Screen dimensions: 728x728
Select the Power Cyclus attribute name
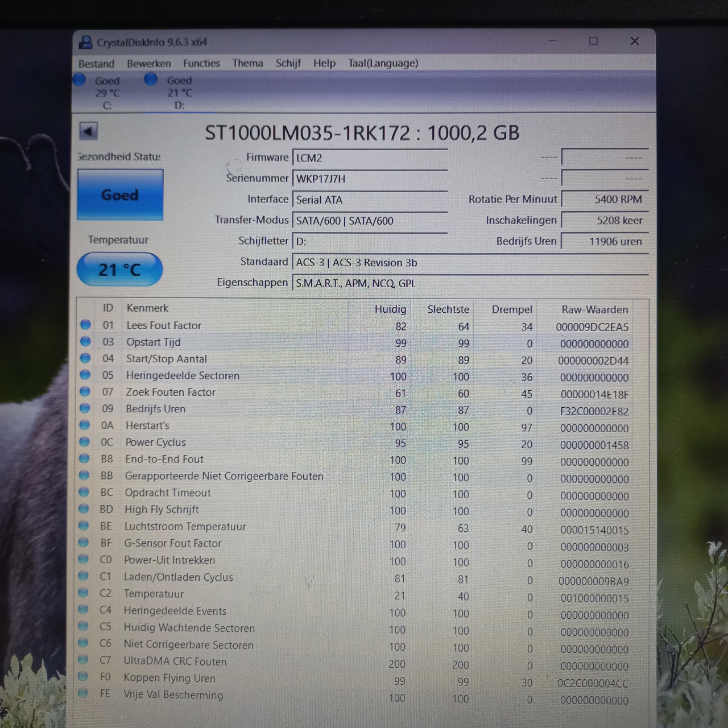155,442
